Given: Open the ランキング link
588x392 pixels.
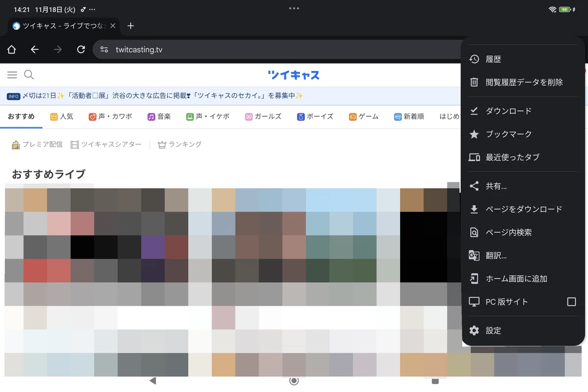Looking at the screenshot, I should coord(180,145).
